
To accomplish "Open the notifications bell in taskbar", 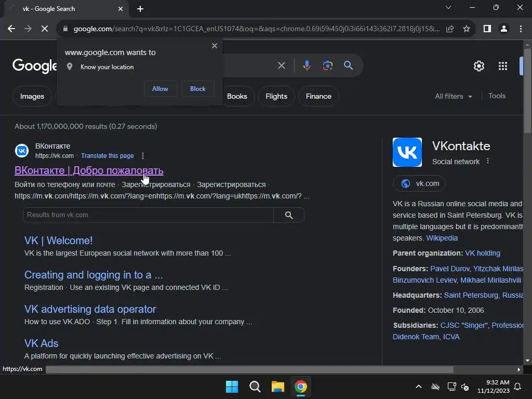I will tap(517, 387).
